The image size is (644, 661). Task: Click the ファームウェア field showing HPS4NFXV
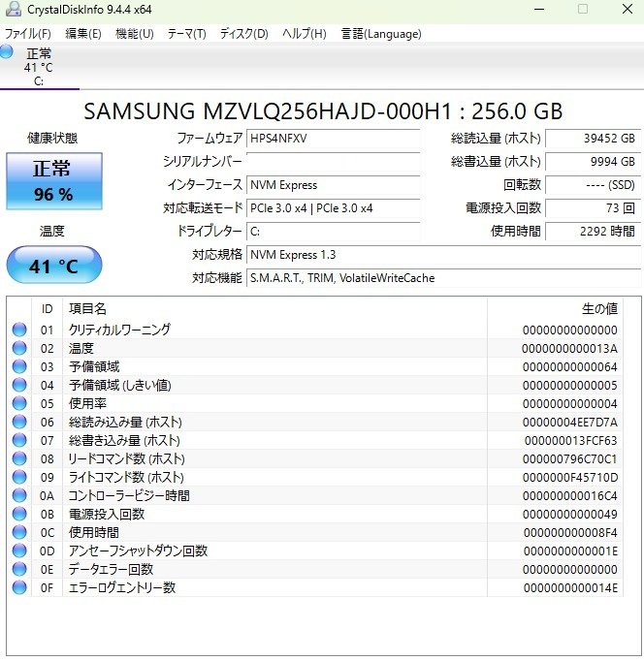[x=334, y=139]
